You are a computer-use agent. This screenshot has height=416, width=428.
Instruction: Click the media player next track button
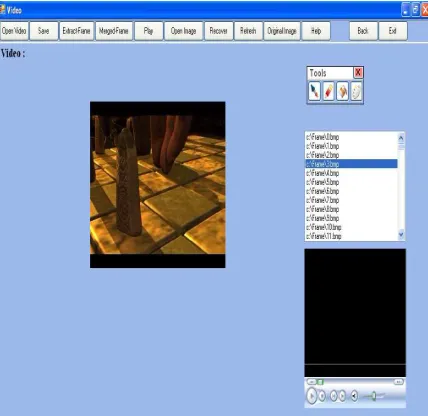click(x=342, y=396)
